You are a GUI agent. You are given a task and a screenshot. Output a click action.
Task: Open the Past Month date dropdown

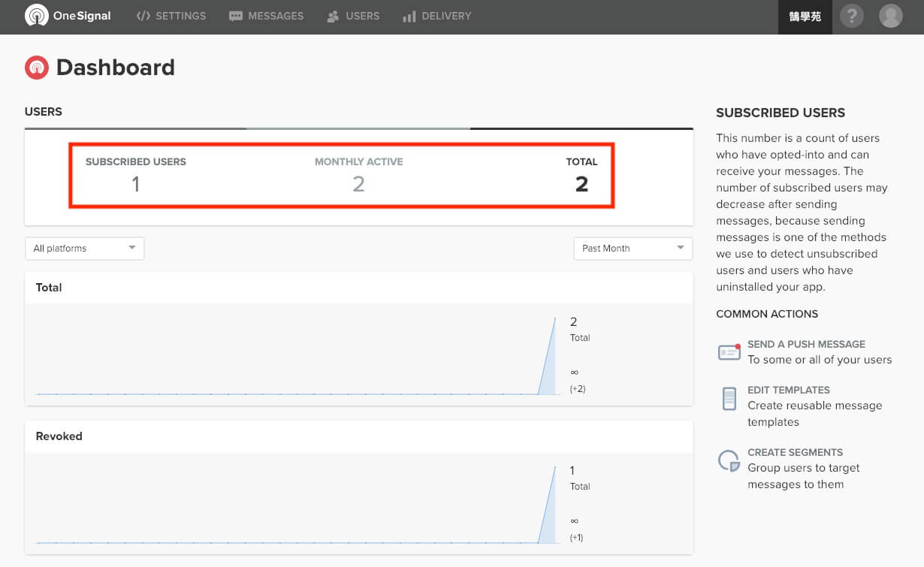pyautogui.click(x=633, y=249)
